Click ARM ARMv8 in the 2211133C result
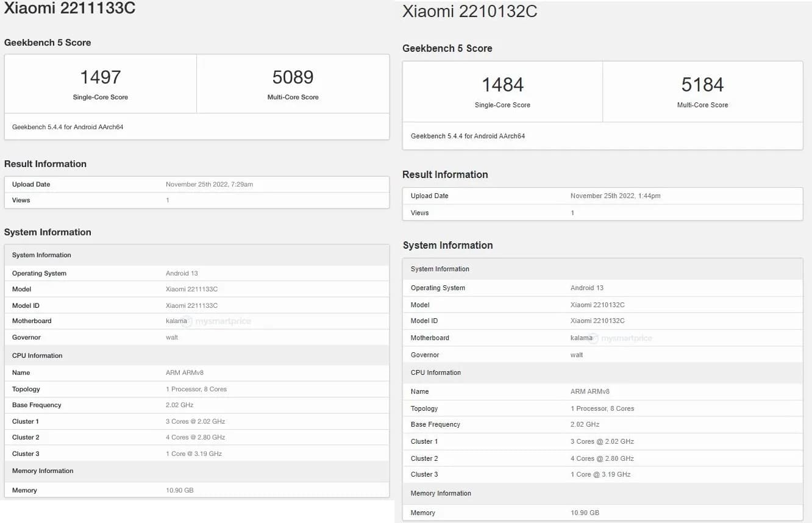Screen dimensions: 812x523 [x=185, y=372]
